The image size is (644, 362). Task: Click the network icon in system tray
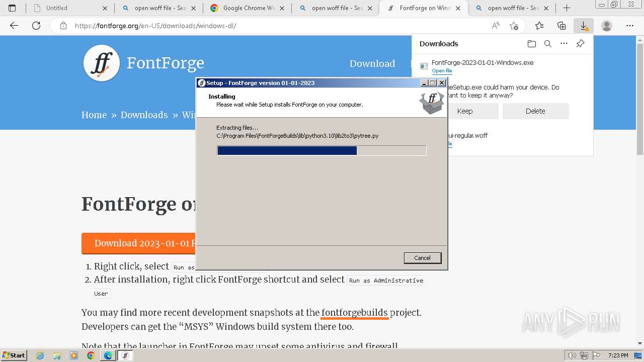pos(584,355)
